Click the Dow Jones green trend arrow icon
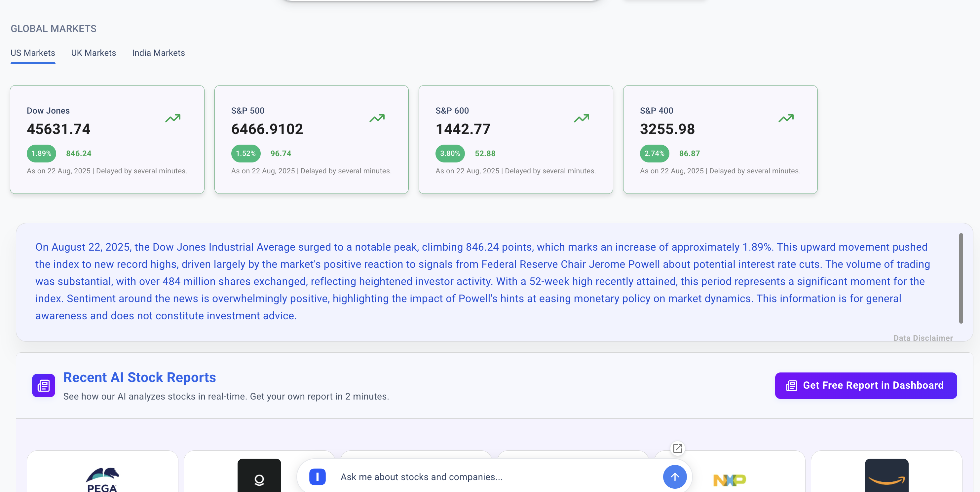Screen dimensions: 980x492 pos(173,118)
